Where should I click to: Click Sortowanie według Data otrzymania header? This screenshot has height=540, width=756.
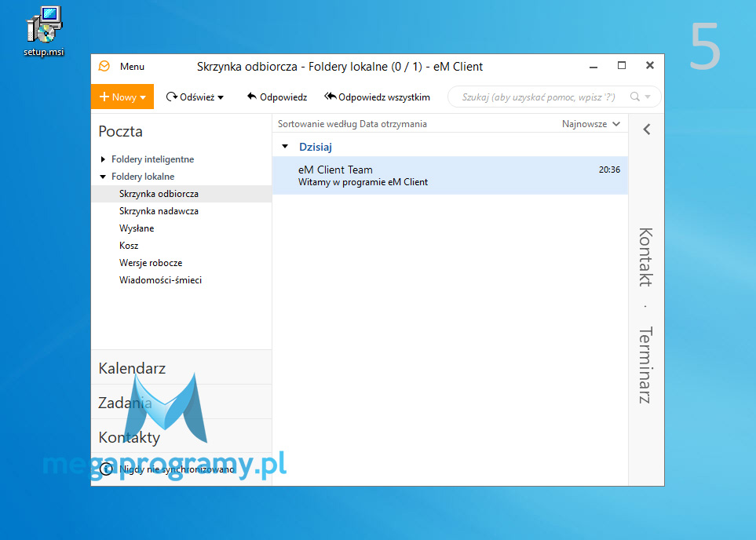(352, 124)
